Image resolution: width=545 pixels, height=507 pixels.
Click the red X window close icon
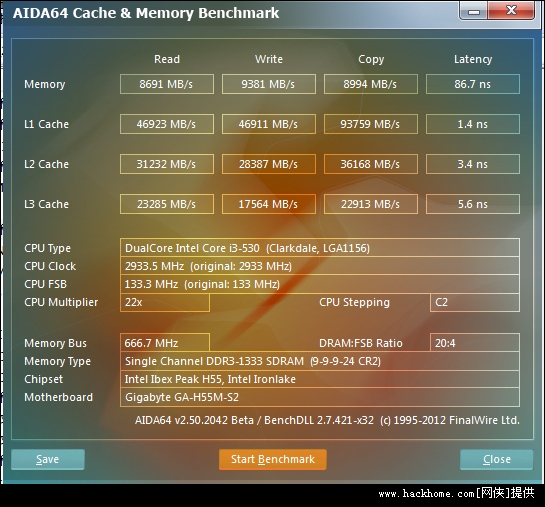(511, 11)
